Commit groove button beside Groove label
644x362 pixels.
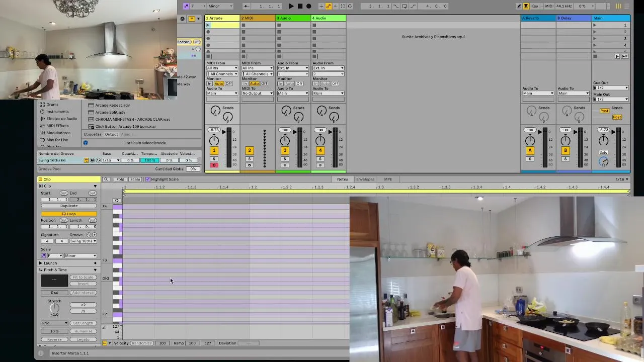95,235
